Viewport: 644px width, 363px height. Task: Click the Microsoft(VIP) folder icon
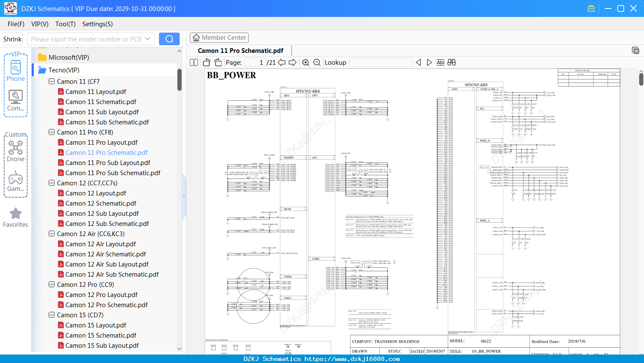pyautogui.click(x=42, y=57)
